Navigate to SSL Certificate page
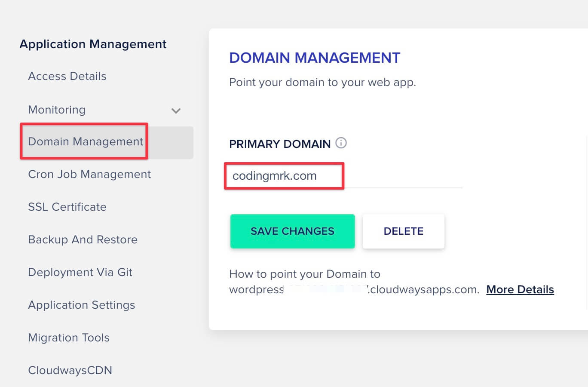The width and height of the screenshot is (588, 387). [x=67, y=207]
